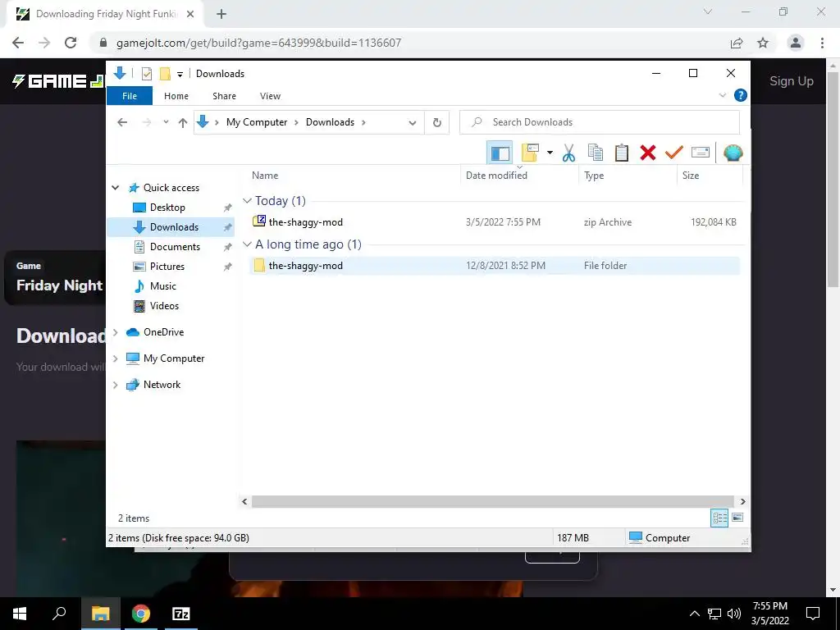The height and width of the screenshot is (630, 840).
Task: Collapse the A long time ago group
Action: tap(247, 244)
